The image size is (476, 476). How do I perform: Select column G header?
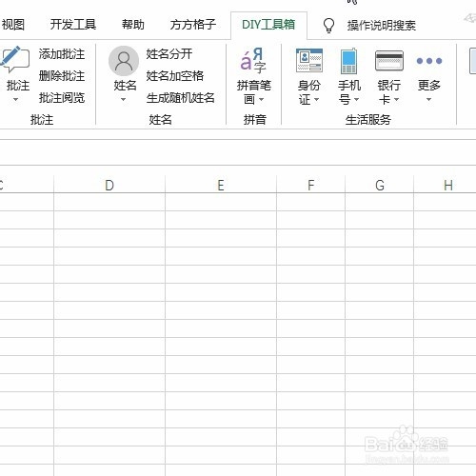click(380, 185)
